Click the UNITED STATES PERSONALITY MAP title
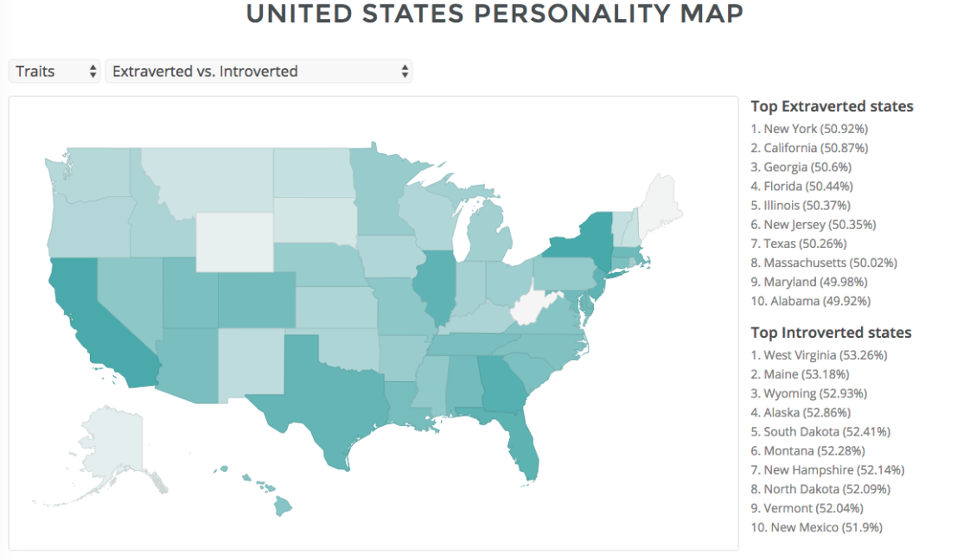 [x=495, y=13]
